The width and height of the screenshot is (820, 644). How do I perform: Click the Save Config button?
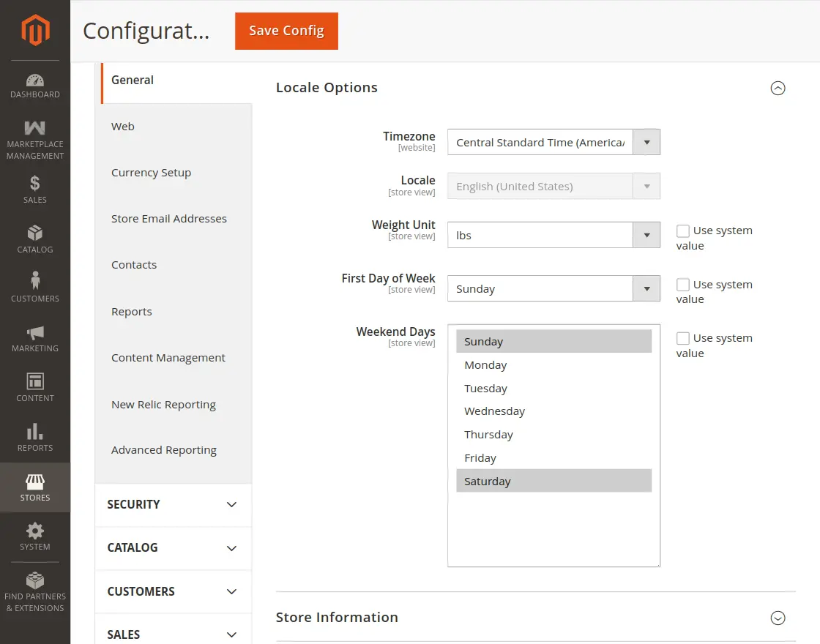point(286,31)
